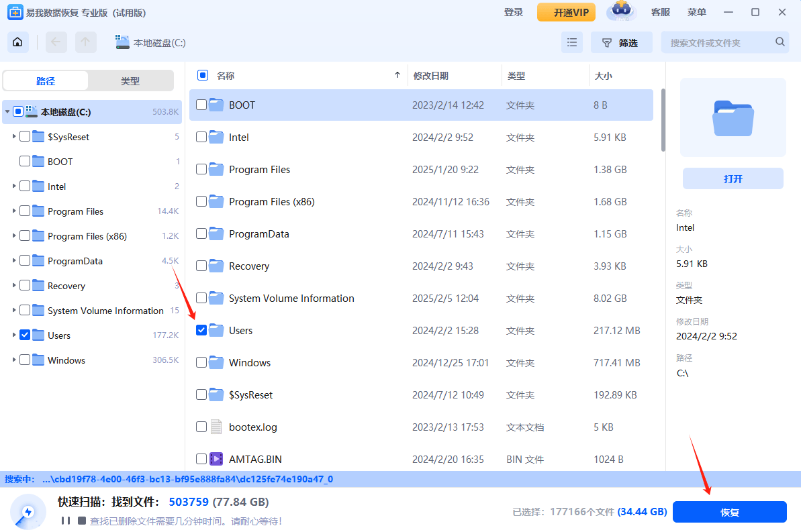This screenshot has width=801, height=532.
Task: Check the BOOT folder checkbox
Action: click(x=201, y=105)
